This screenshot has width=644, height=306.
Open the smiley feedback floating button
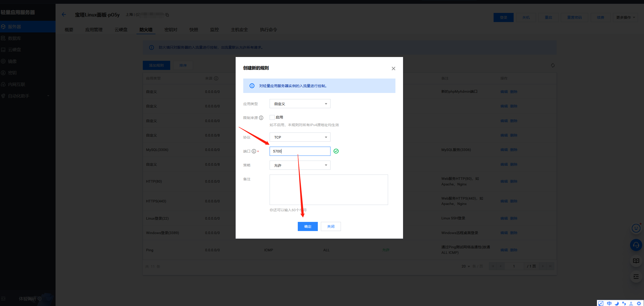click(x=636, y=228)
